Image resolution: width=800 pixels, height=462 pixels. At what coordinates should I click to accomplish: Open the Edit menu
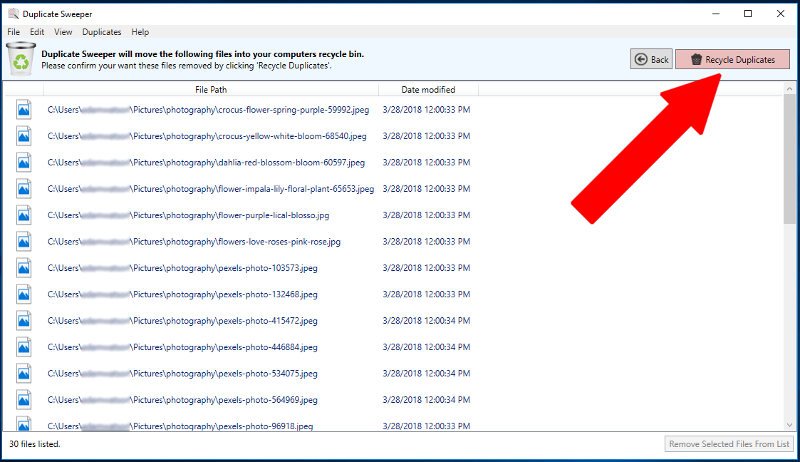tap(37, 32)
